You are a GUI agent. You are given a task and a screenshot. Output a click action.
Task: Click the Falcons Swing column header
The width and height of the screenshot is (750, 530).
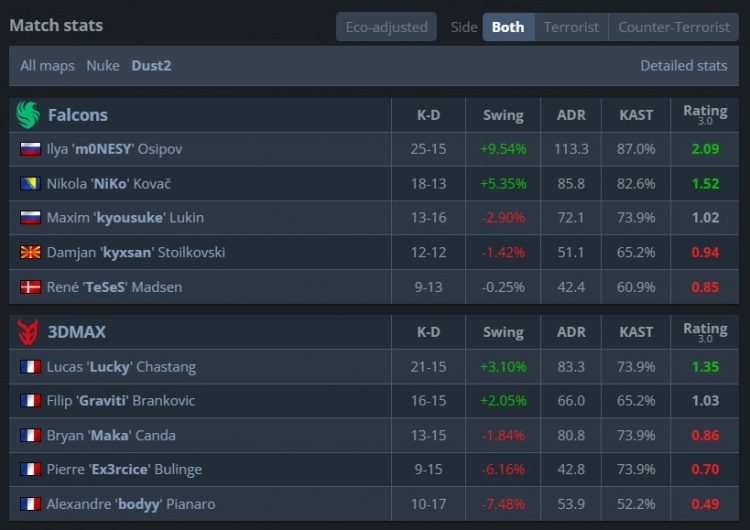[503, 115]
